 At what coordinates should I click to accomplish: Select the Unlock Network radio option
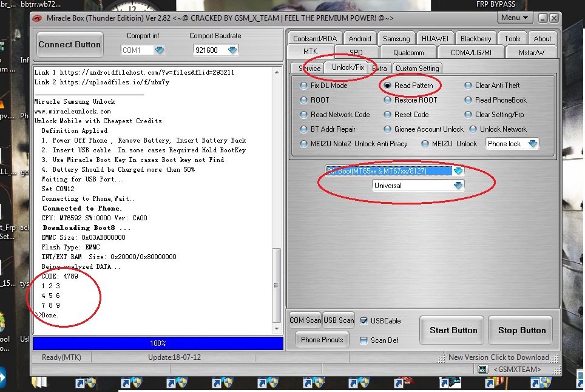(473, 129)
